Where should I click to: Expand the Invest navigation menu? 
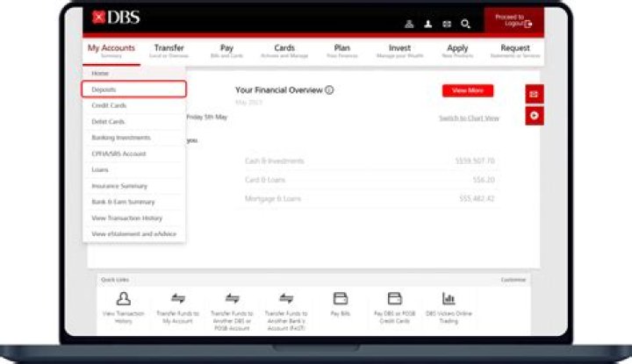tap(399, 51)
